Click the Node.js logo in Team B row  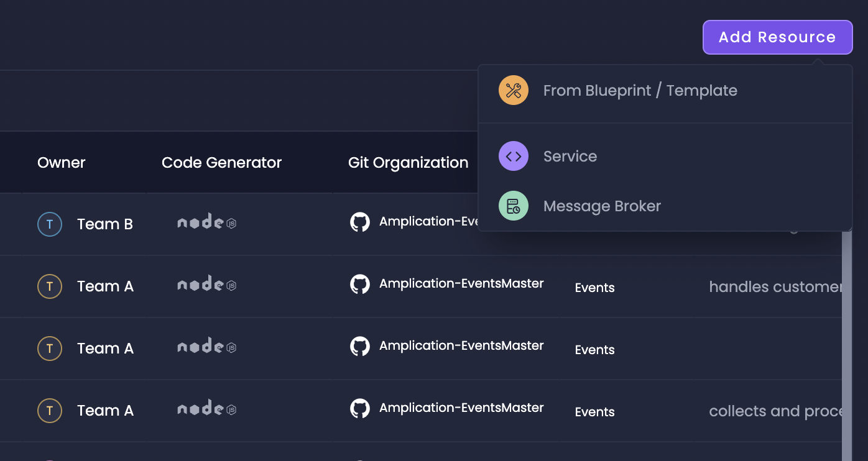pyautogui.click(x=206, y=222)
